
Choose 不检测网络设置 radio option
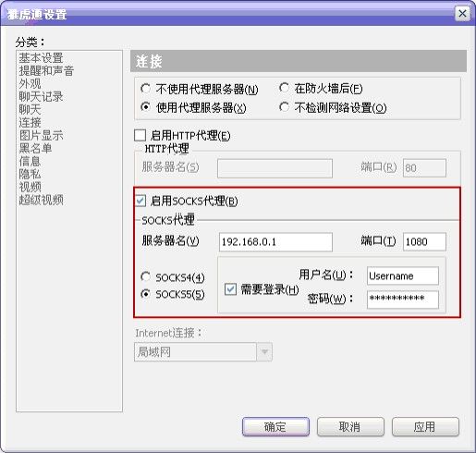[284, 107]
